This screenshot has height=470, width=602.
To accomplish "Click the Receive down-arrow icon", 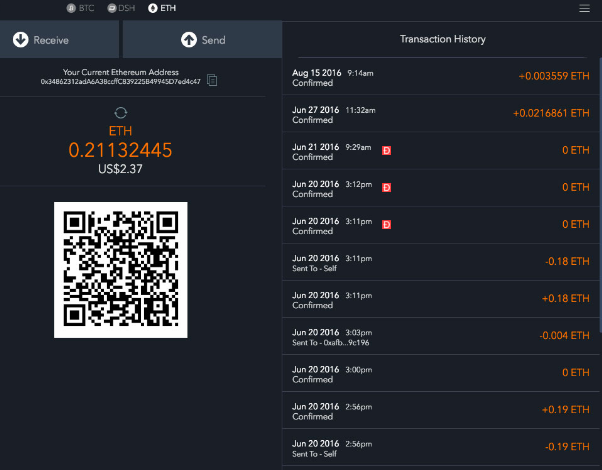I will click(21, 40).
